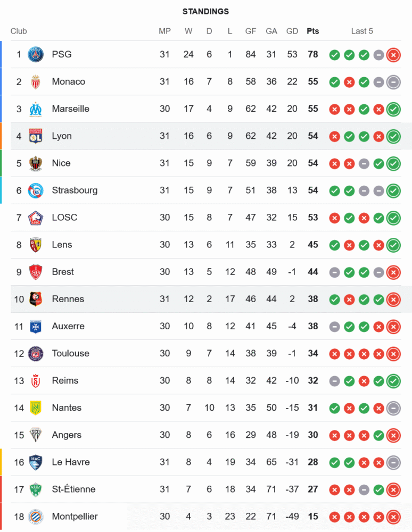Click the Monaco club crest
The image size is (412, 532).
click(x=36, y=82)
